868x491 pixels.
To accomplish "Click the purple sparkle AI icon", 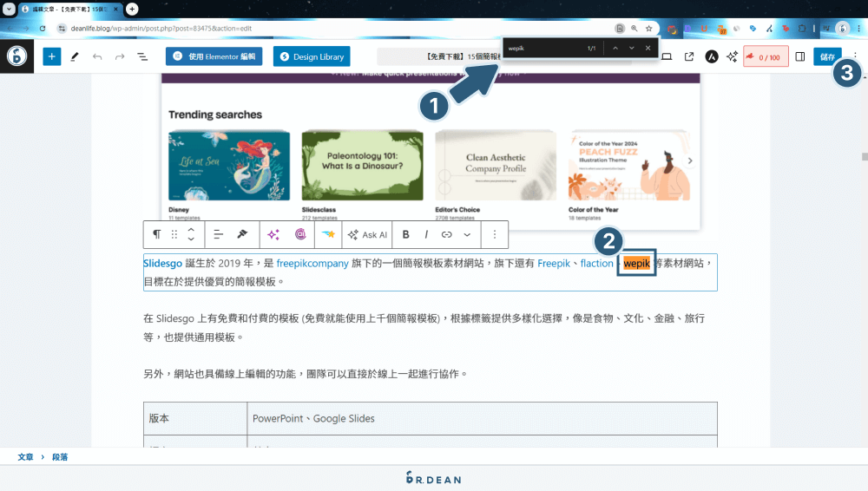I will [x=273, y=234].
